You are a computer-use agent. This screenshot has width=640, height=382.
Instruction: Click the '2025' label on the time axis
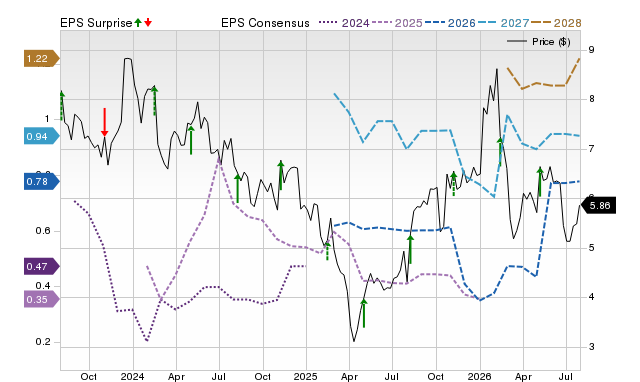tap(306, 376)
